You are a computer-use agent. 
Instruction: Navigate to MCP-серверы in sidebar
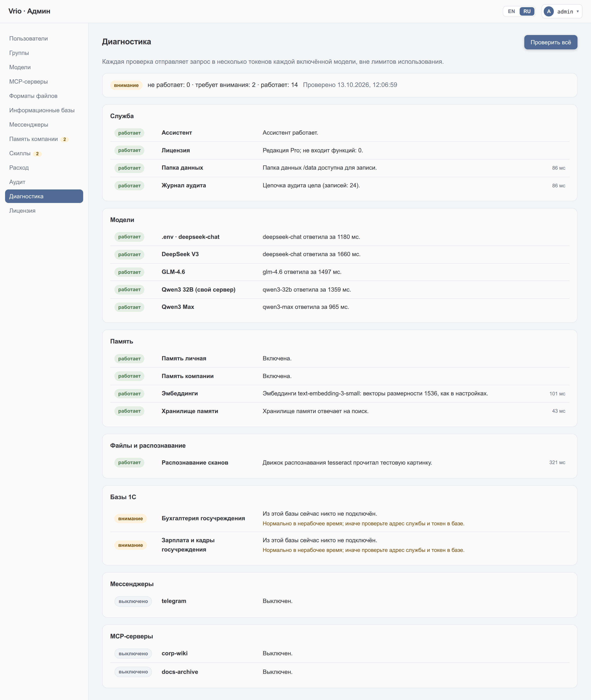coord(44,81)
